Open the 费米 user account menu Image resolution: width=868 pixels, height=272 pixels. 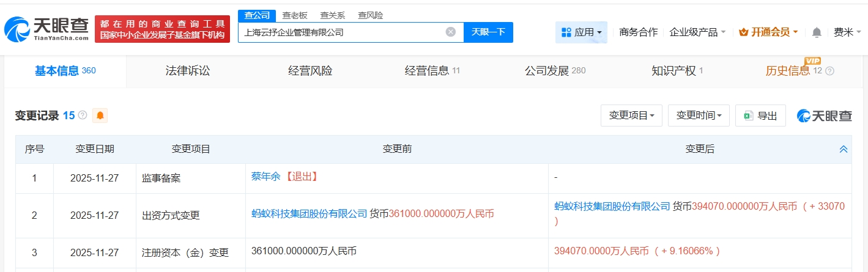click(x=847, y=32)
